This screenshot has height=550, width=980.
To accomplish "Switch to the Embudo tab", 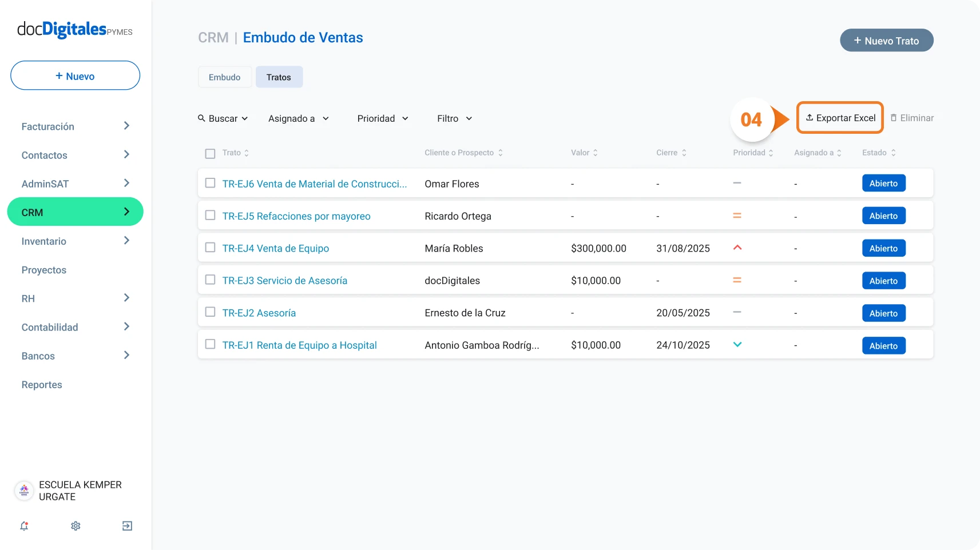I will (x=225, y=77).
